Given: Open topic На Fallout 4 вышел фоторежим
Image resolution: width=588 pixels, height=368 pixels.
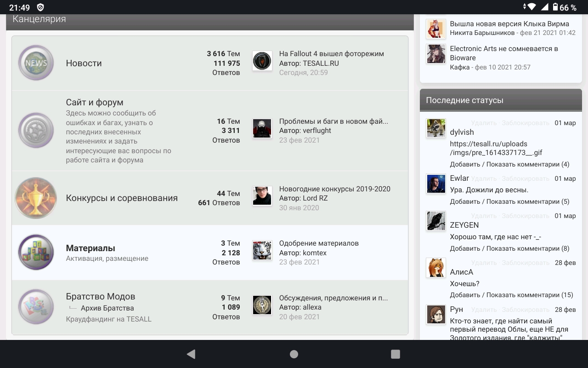Looking at the screenshot, I should 332,54.
